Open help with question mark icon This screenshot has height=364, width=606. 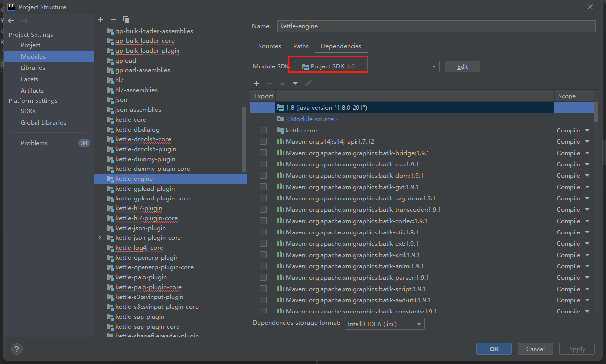(x=17, y=349)
